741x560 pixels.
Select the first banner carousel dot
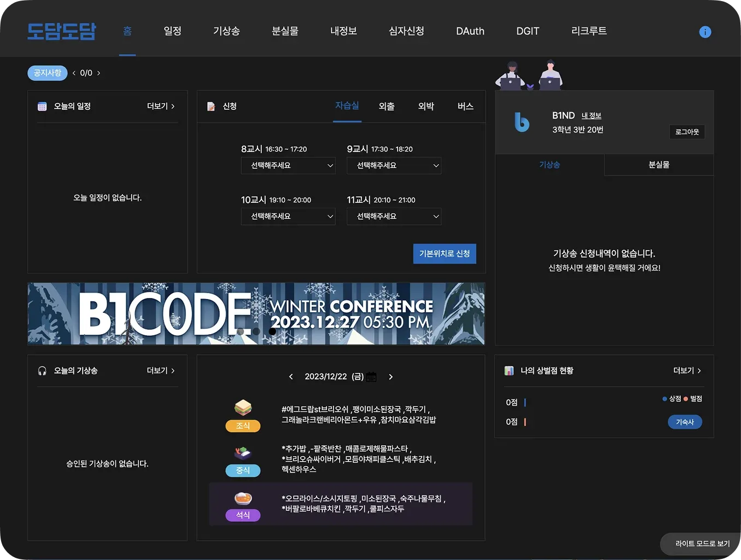pyautogui.click(x=241, y=331)
